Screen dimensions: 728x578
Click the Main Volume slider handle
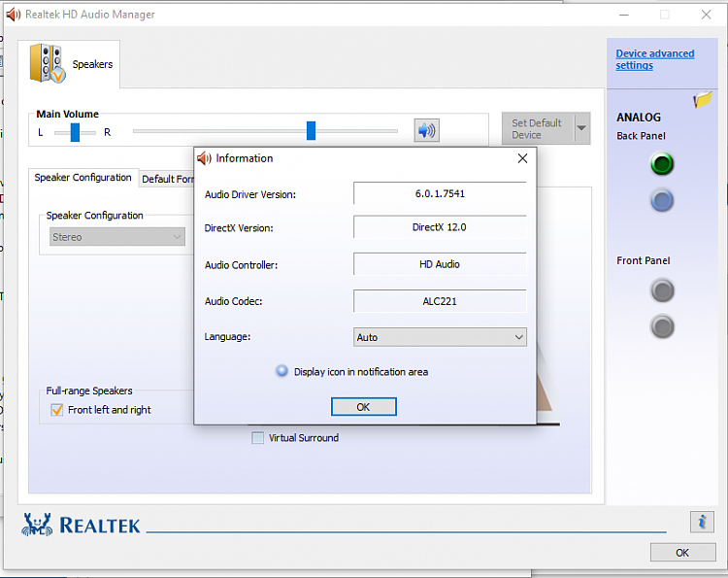(311, 130)
